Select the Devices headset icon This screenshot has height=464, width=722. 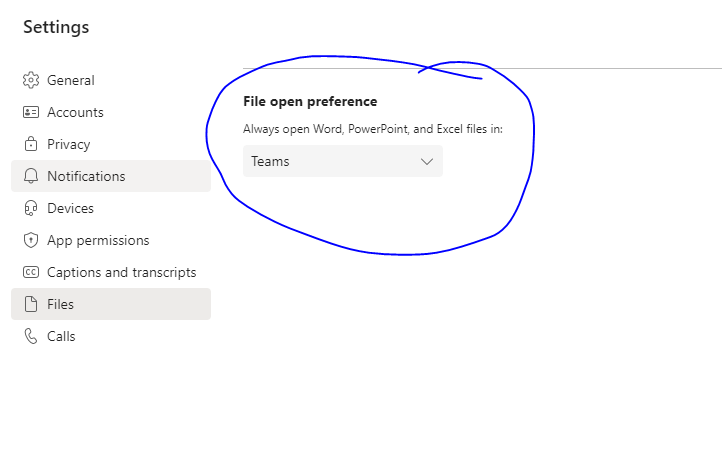(x=31, y=208)
